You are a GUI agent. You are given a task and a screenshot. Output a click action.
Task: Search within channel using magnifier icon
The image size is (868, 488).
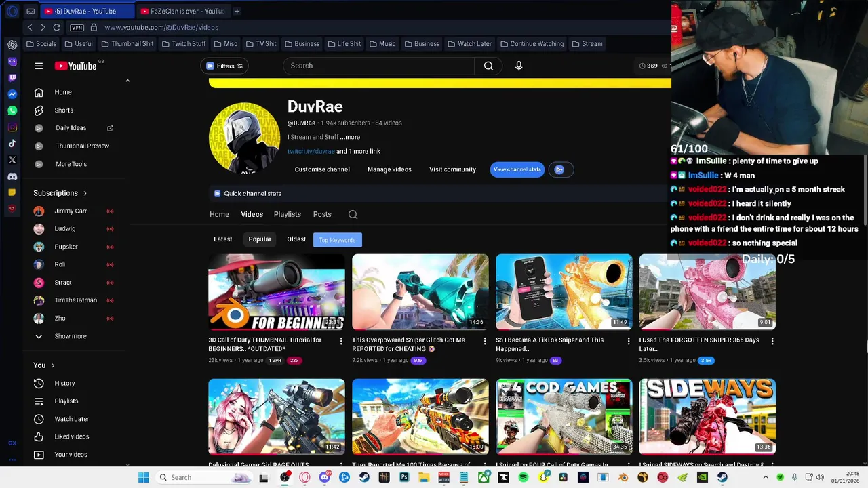[x=353, y=214]
